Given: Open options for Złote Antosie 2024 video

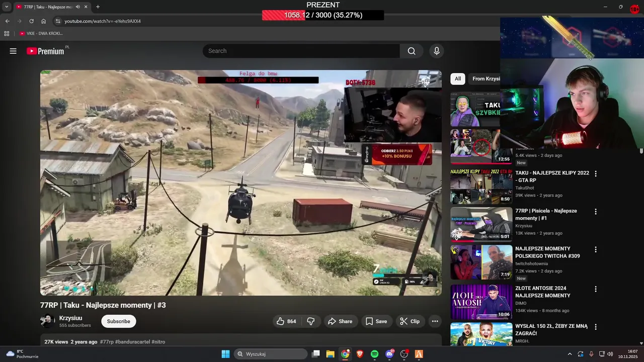Looking at the screenshot, I should (x=596, y=289).
